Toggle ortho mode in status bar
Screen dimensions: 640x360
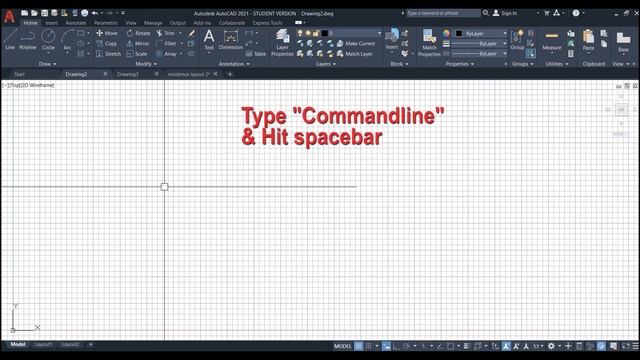coord(396,346)
